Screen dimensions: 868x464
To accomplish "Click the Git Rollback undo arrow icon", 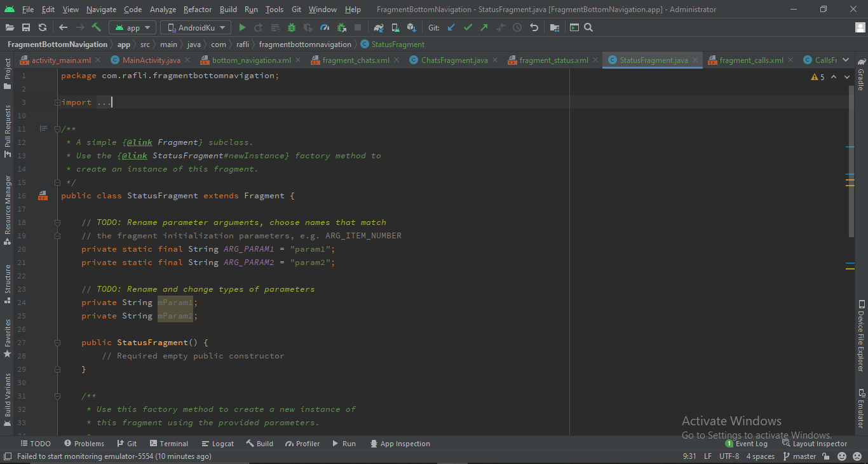I will (x=534, y=27).
